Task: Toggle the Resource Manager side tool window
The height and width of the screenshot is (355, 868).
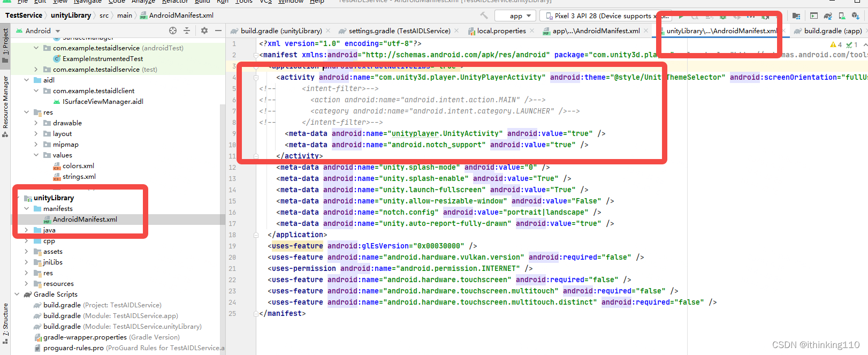Action: (5, 107)
